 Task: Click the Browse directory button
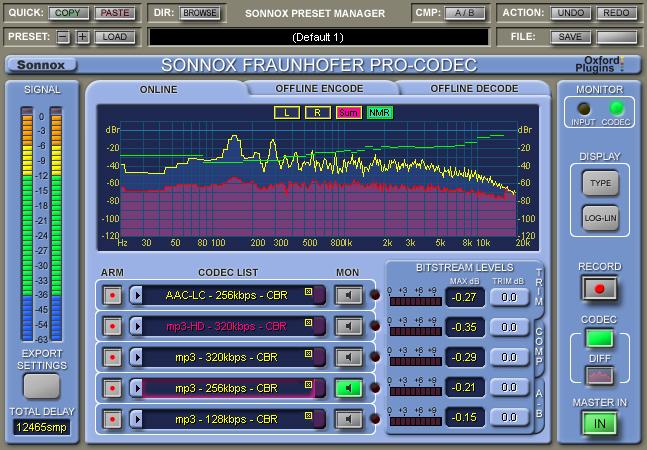click(x=200, y=13)
